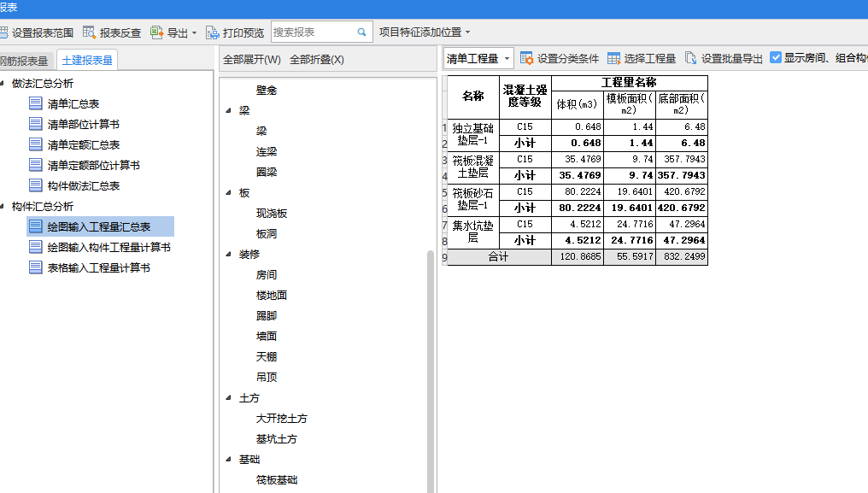Select 清单汇总表 in the report tree
Viewport: 868px width, 493px height.
[x=73, y=103]
